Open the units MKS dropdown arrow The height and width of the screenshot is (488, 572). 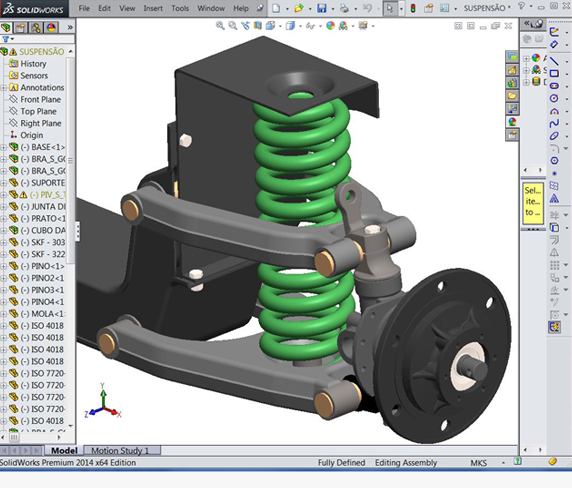point(503,463)
